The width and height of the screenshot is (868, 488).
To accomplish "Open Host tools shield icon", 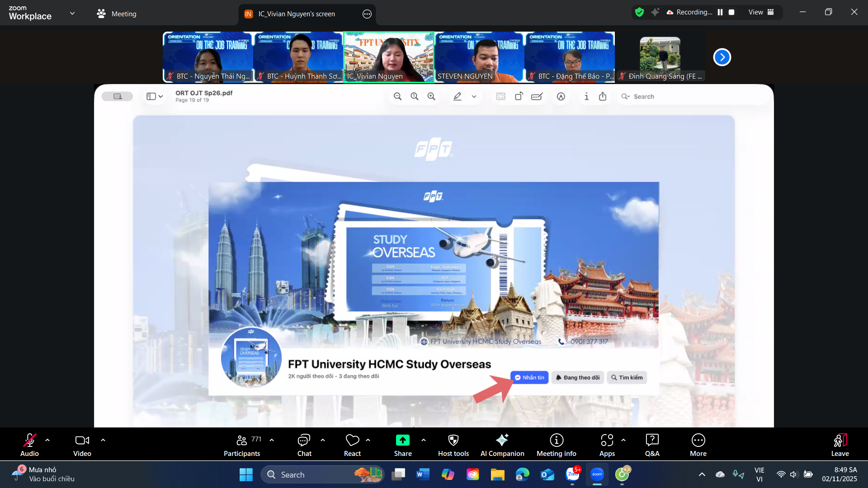I will click(453, 445).
